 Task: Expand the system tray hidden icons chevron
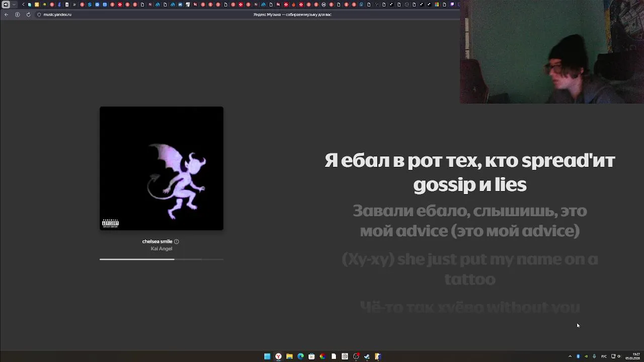[x=570, y=356]
